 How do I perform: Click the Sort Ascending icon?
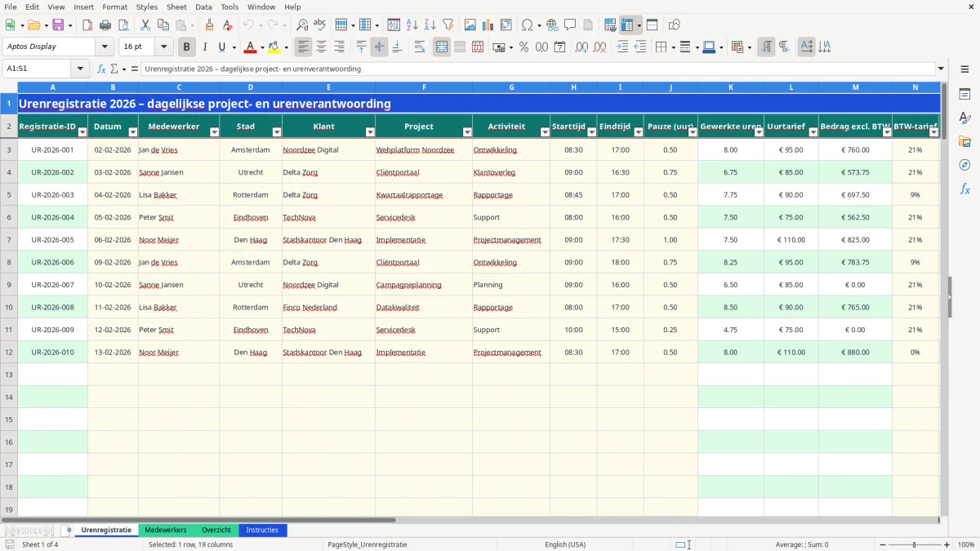pos(412,25)
